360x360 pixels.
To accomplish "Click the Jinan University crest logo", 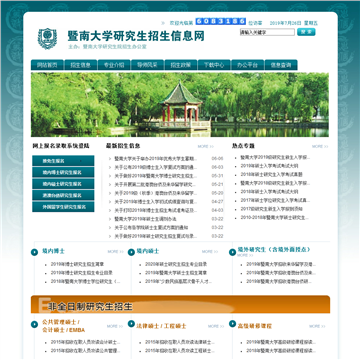I will coord(47,38).
